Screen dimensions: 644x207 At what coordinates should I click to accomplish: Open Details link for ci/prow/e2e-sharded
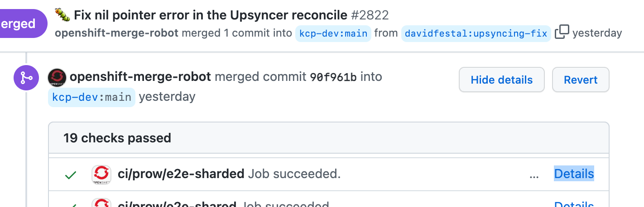tap(574, 174)
